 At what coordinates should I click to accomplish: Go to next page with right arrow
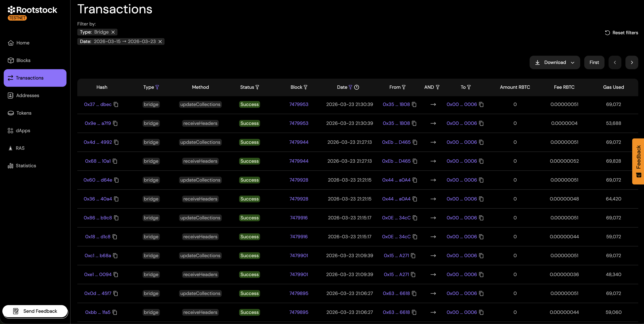click(632, 62)
